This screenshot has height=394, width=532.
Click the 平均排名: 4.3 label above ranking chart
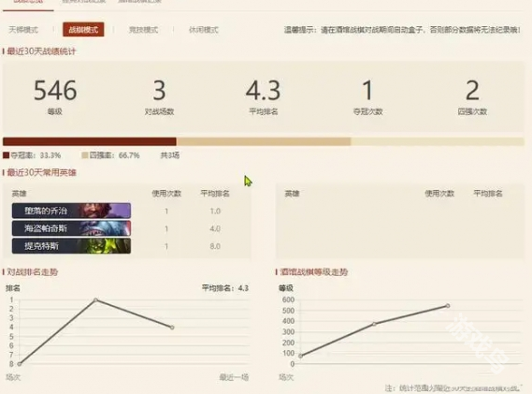(225, 288)
